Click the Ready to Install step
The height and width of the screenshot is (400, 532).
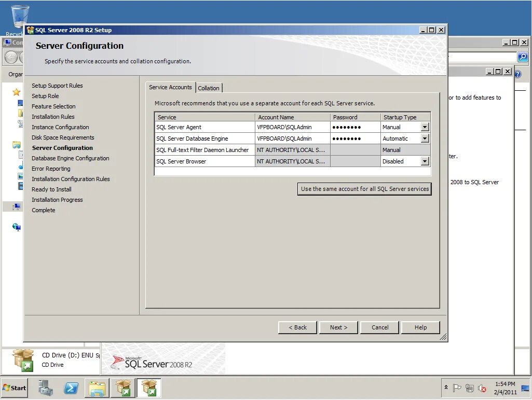pos(51,189)
